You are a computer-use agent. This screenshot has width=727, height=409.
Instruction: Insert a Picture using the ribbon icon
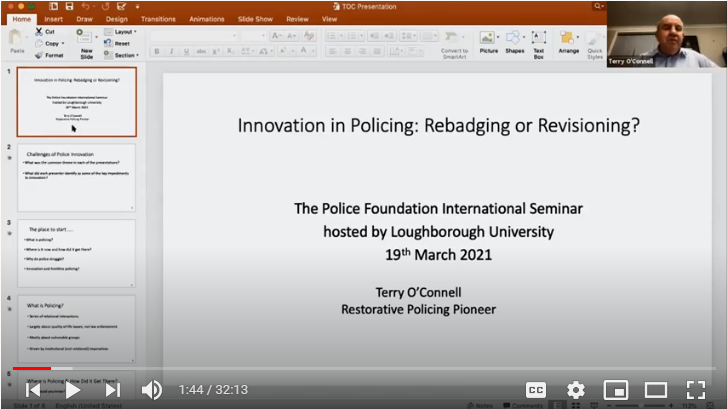486,37
